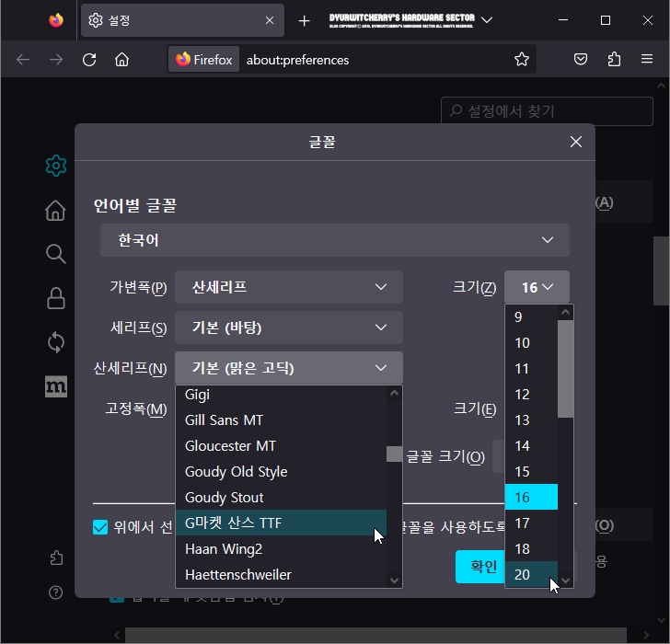Viewport: 670px width, 644px height.
Task: Choose font size 13
Action: (x=532, y=420)
